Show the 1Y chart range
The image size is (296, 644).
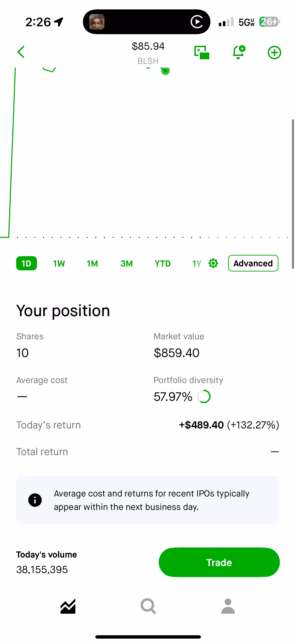click(x=197, y=263)
